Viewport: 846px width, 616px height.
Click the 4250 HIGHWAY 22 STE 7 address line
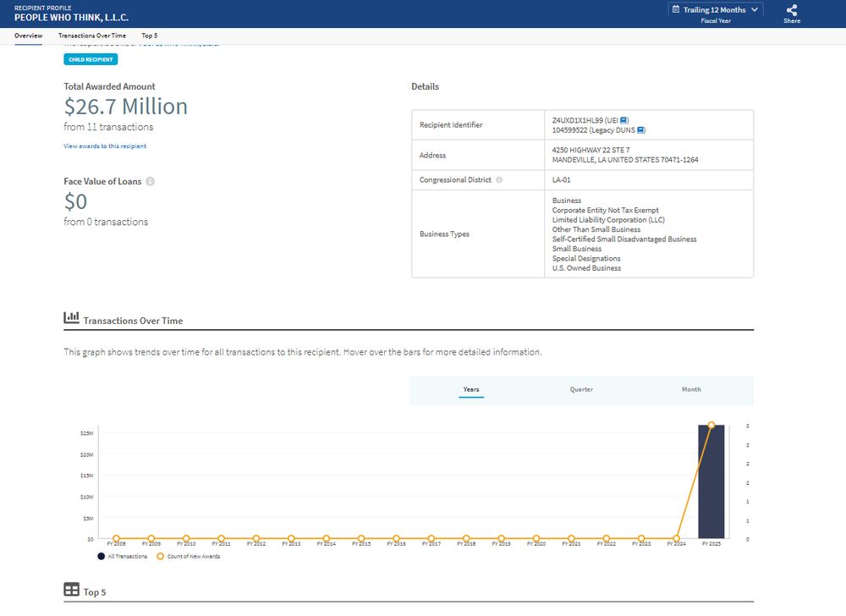[x=591, y=150]
